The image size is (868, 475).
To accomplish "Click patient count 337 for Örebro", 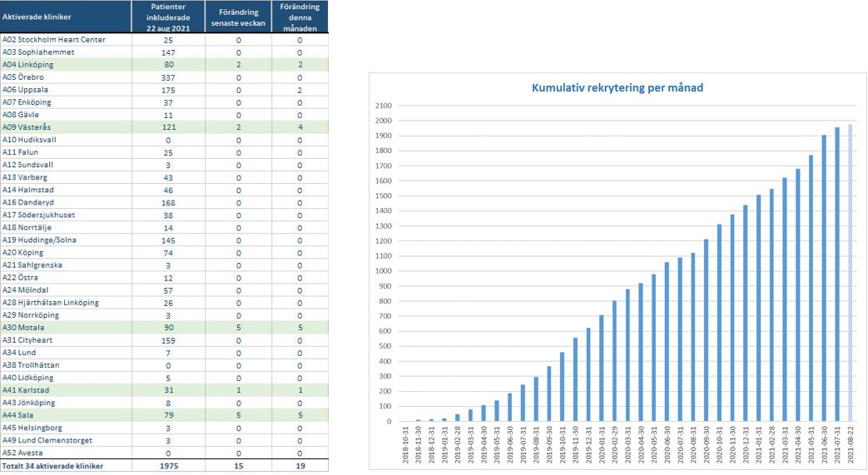I will (x=168, y=77).
